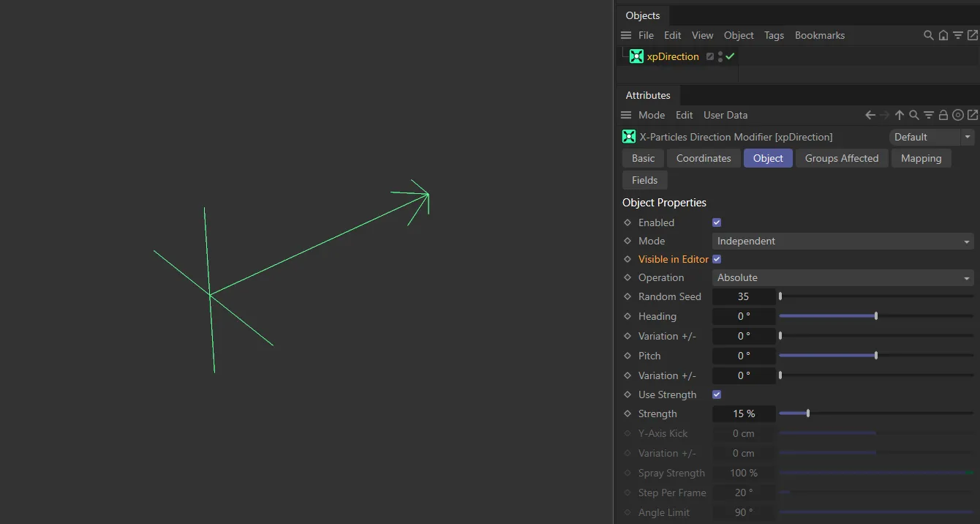Click the back arrow in the Attributes manager
Viewport: 980px width, 524px height.
tap(870, 115)
